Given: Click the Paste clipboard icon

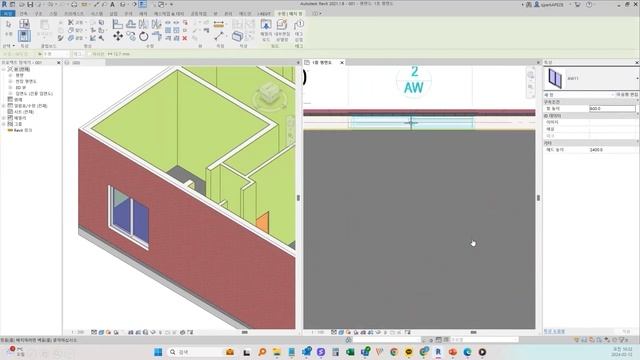Looking at the screenshot, I should (44, 25).
